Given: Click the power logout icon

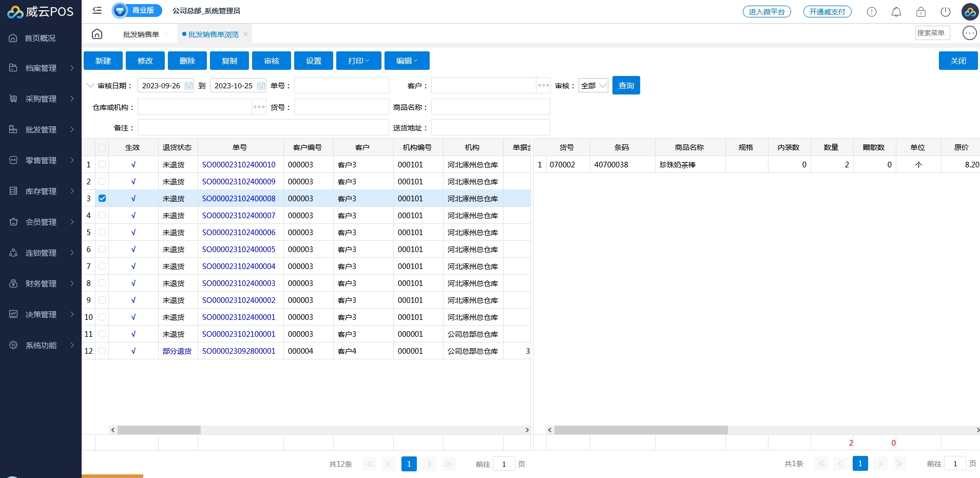Looking at the screenshot, I should 945,12.
